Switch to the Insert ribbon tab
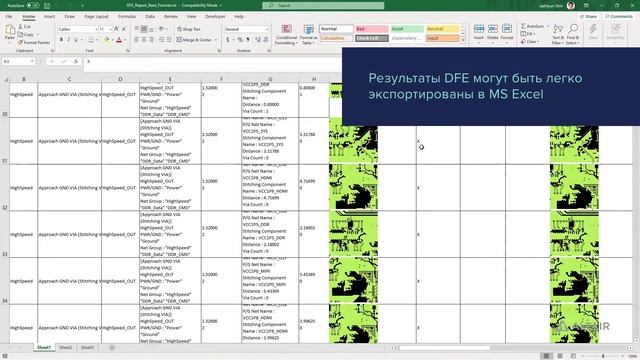 tap(50, 17)
